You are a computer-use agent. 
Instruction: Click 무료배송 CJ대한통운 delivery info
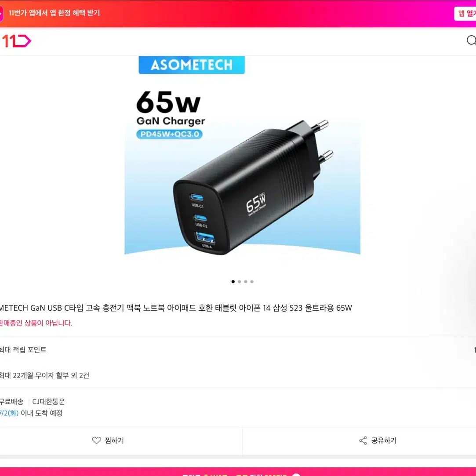[32, 402]
